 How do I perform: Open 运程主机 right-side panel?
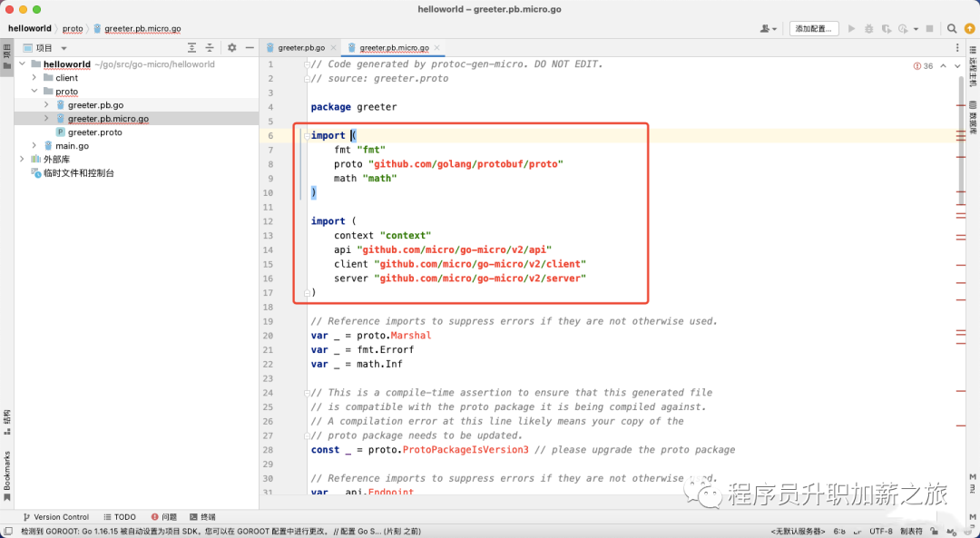click(x=973, y=65)
